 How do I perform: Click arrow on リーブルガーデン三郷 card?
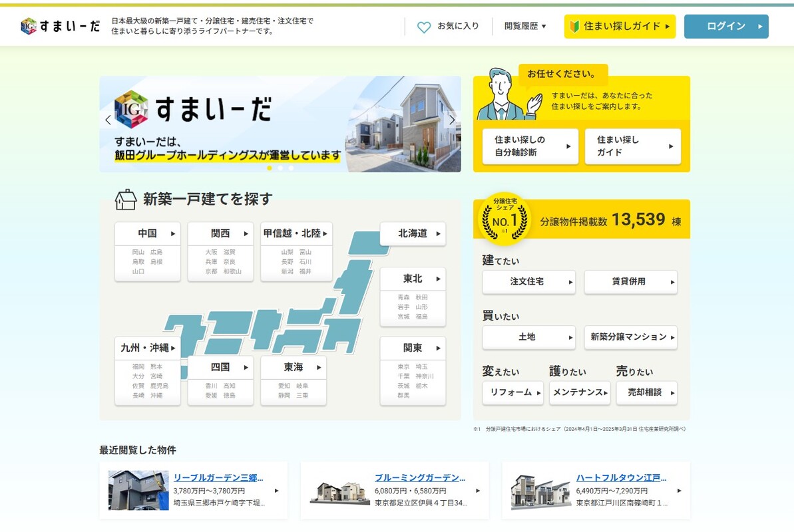point(276,491)
